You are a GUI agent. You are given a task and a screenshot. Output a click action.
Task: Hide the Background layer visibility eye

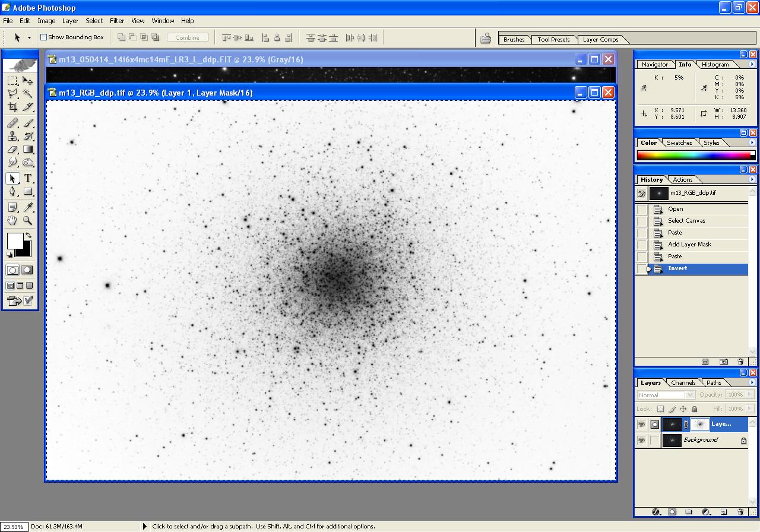pyautogui.click(x=641, y=441)
